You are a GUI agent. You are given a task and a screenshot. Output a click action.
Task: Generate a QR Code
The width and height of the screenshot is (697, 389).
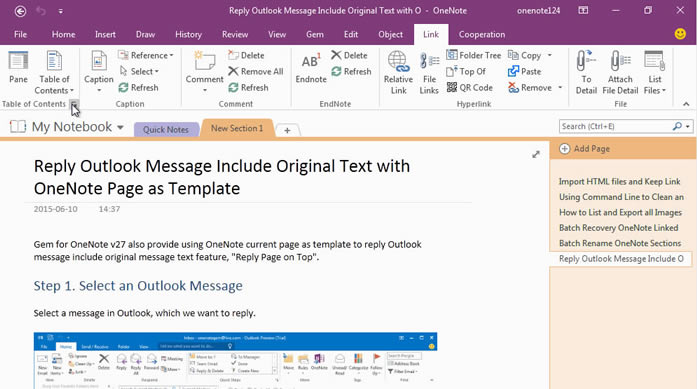tap(469, 88)
